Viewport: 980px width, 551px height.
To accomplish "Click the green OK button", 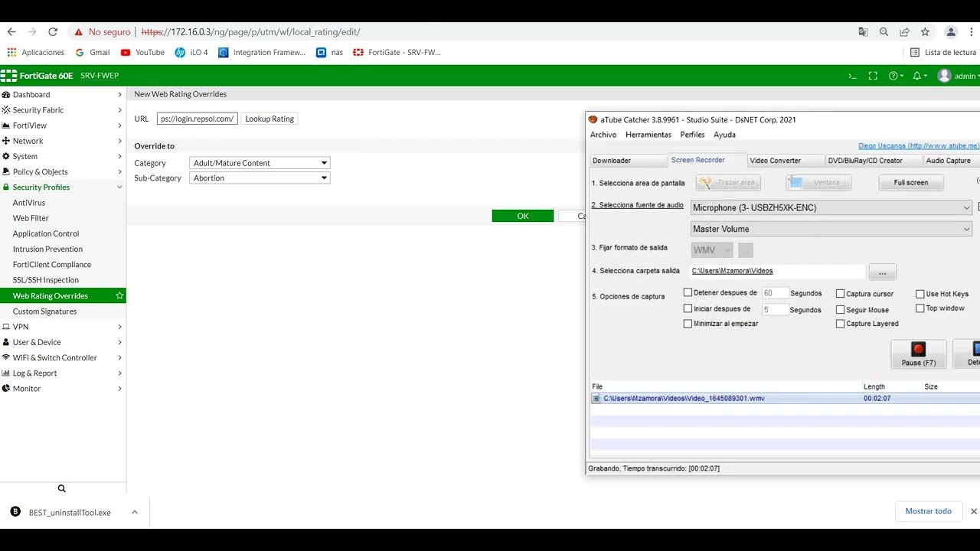I will pyautogui.click(x=523, y=216).
